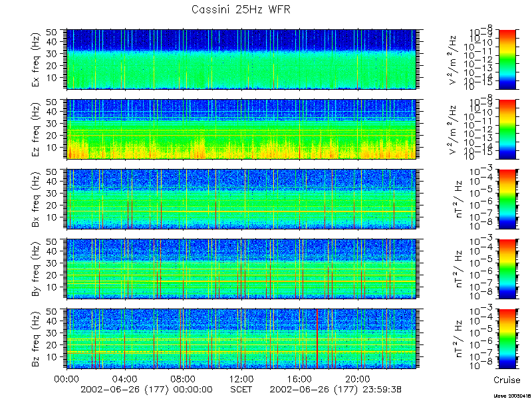Click the 16:00 time axis label
532x399 pixels.
click(300, 378)
